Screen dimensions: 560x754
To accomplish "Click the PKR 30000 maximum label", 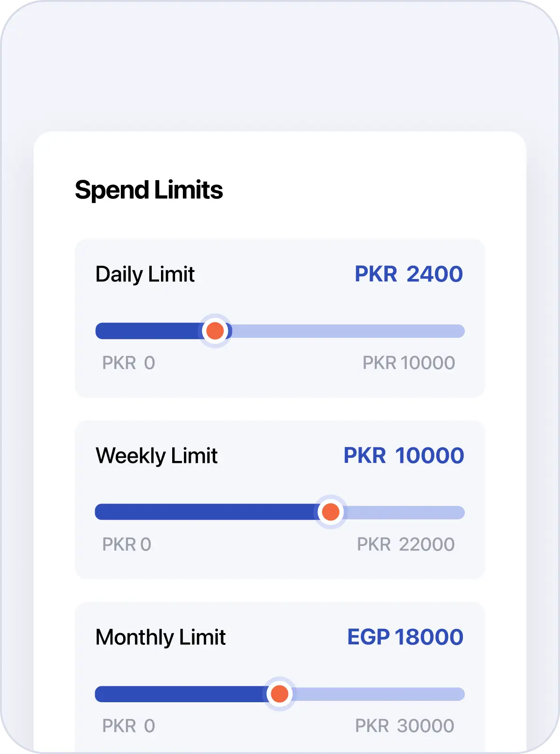I will [404, 726].
